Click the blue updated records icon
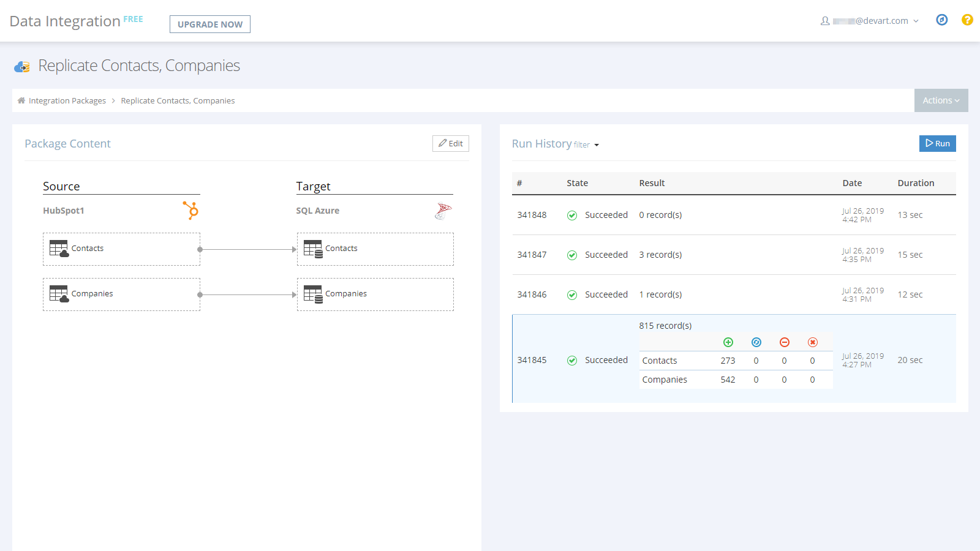This screenshot has width=980, height=551. point(756,342)
